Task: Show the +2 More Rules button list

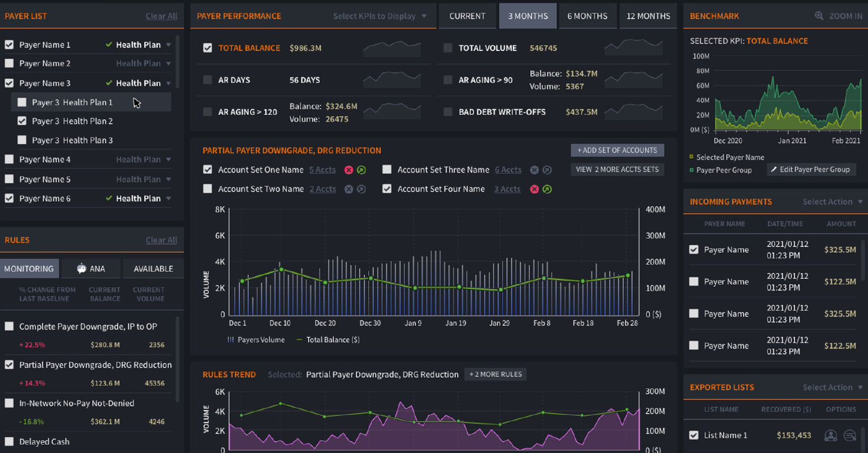Action: point(496,374)
